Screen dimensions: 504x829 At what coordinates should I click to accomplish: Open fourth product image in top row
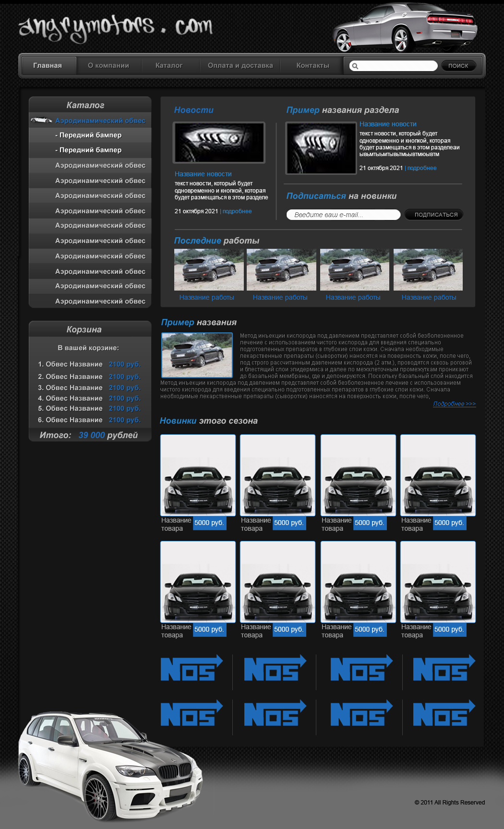pyautogui.click(x=438, y=475)
